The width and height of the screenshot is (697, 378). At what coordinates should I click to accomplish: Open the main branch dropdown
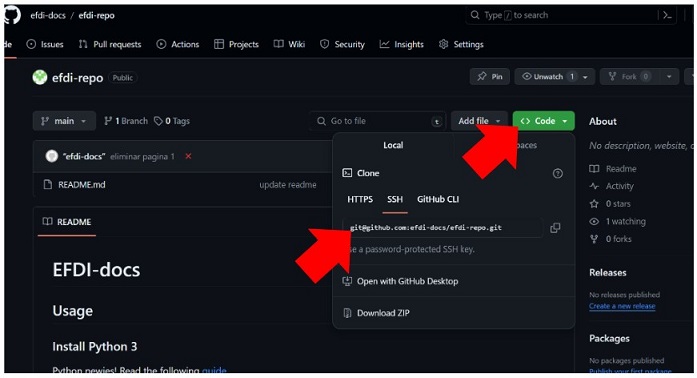tap(64, 121)
